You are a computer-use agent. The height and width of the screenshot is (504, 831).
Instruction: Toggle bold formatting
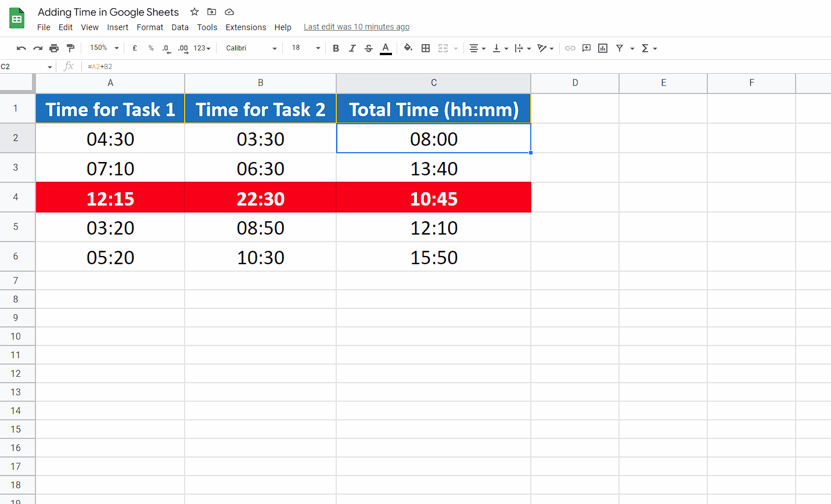click(x=336, y=48)
